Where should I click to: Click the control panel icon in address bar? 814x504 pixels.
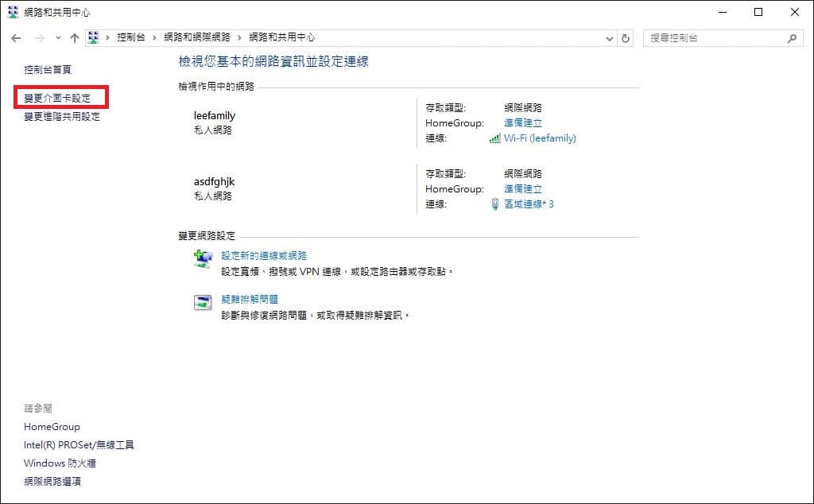pyautogui.click(x=94, y=37)
